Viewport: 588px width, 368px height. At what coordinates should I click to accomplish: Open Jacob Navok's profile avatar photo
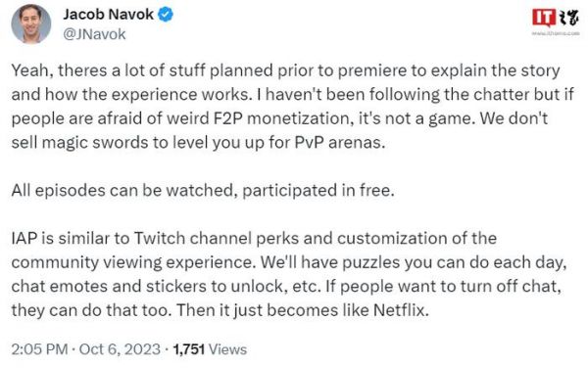pyautogui.click(x=30, y=23)
